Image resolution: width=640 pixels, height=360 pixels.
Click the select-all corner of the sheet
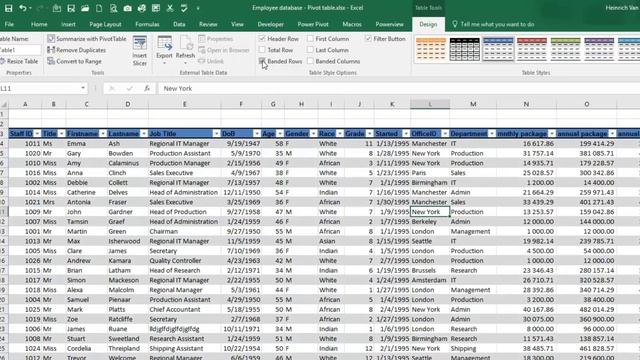coord(4,104)
